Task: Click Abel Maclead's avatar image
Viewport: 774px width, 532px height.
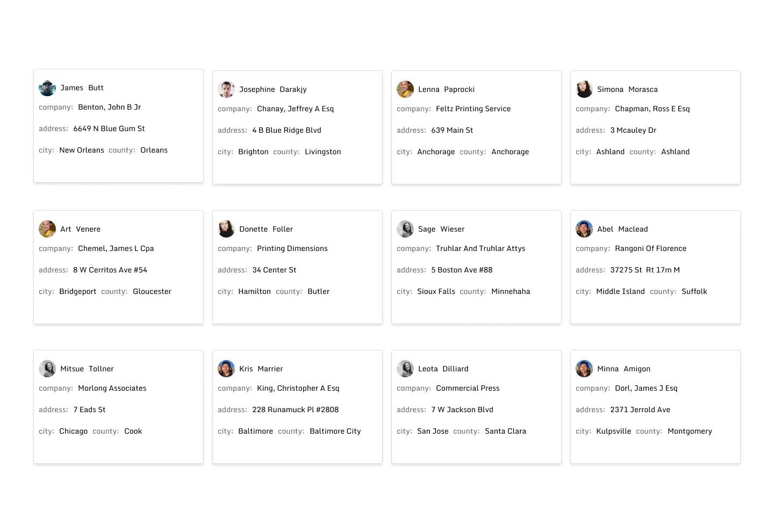Action: [x=584, y=229]
